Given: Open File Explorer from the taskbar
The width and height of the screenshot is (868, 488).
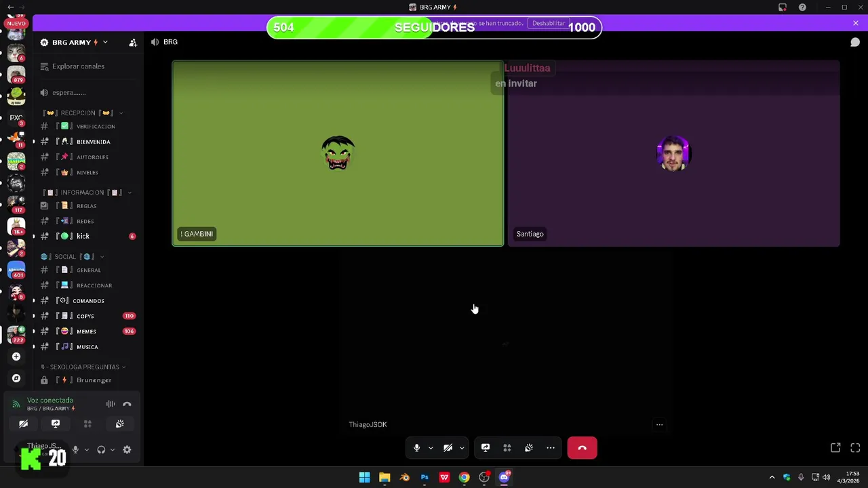Looking at the screenshot, I should (384, 477).
